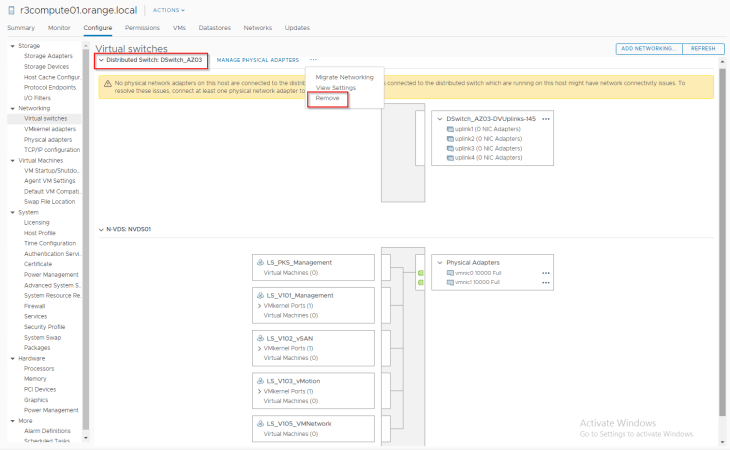Click the LS_V105_VMNetwork port group icon
Screen dimensions: 730x450
tap(260, 424)
